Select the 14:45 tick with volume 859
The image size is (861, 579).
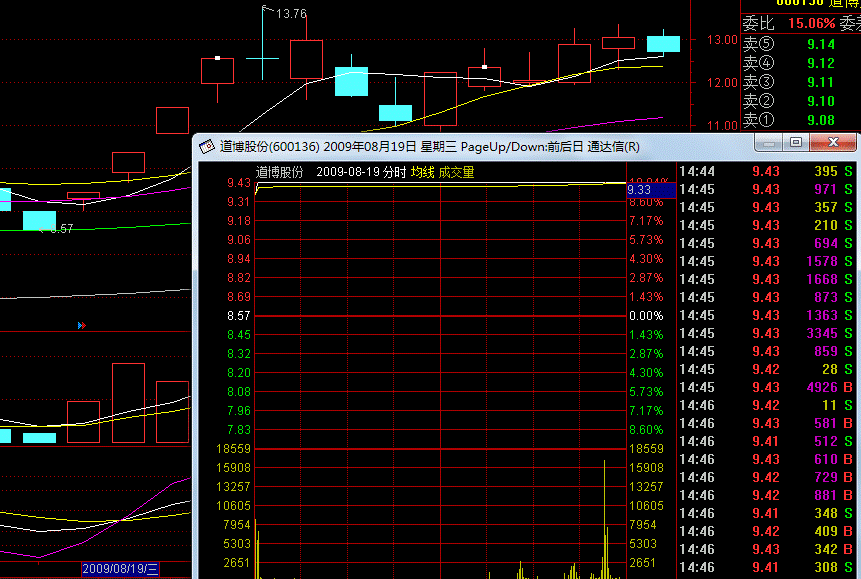click(767, 351)
